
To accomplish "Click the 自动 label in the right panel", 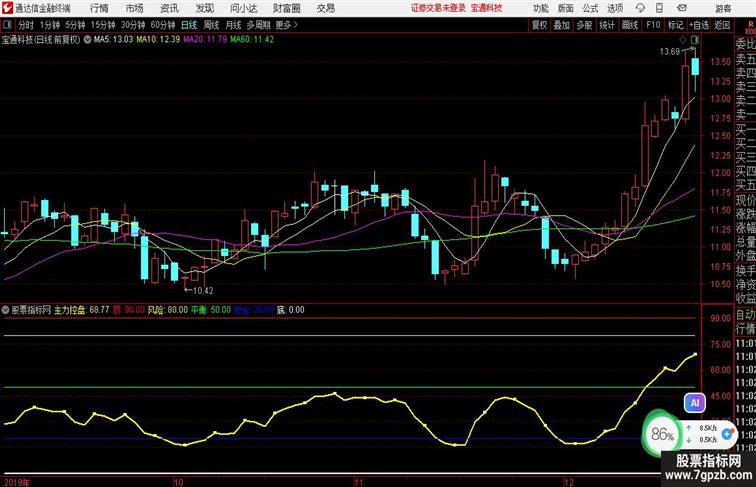I will (x=745, y=315).
